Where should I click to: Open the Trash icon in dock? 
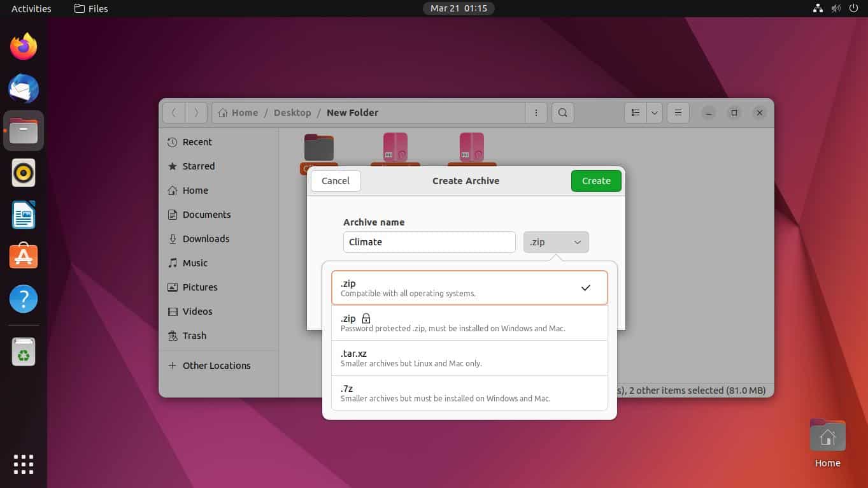click(x=24, y=352)
